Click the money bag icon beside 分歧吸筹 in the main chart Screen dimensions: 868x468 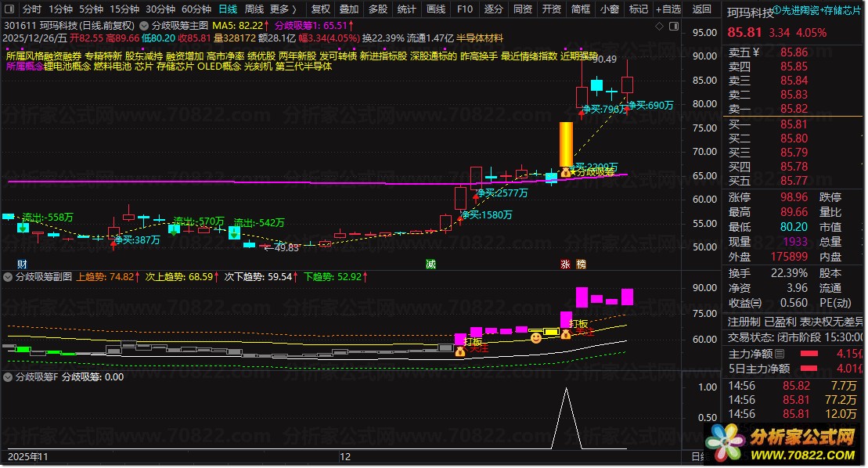[x=565, y=173]
